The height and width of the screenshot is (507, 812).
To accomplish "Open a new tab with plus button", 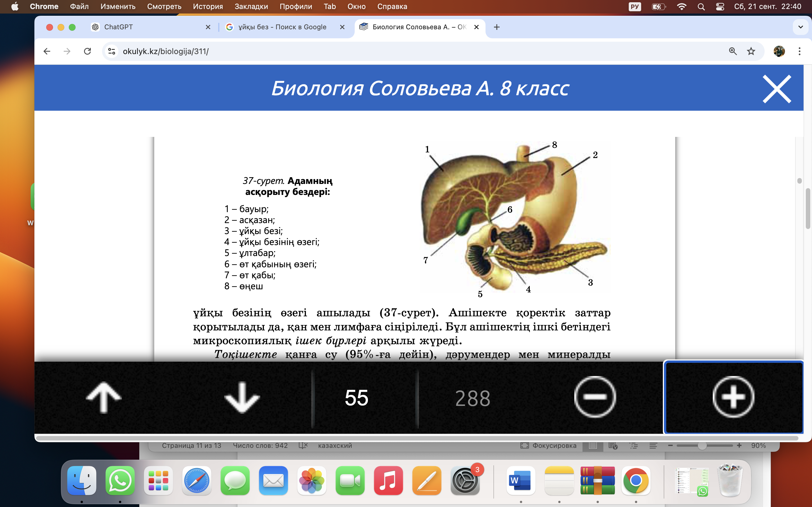I will [497, 27].
